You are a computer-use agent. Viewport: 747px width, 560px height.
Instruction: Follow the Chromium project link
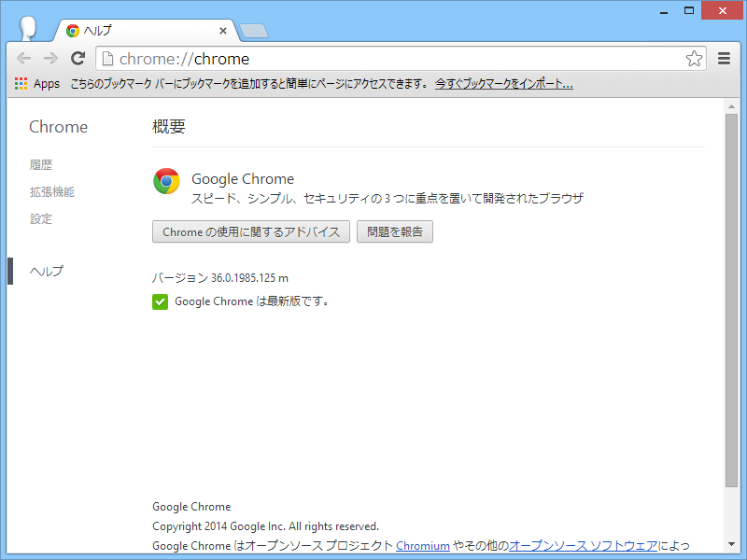click(422, 545)
